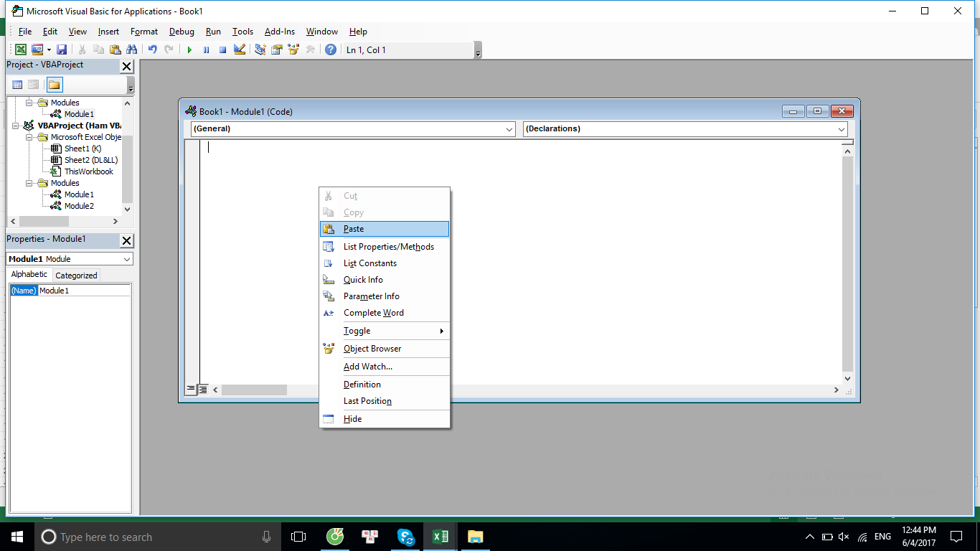Click the View Object icon in Project panel
980x551 pixels.
[33, 85]
